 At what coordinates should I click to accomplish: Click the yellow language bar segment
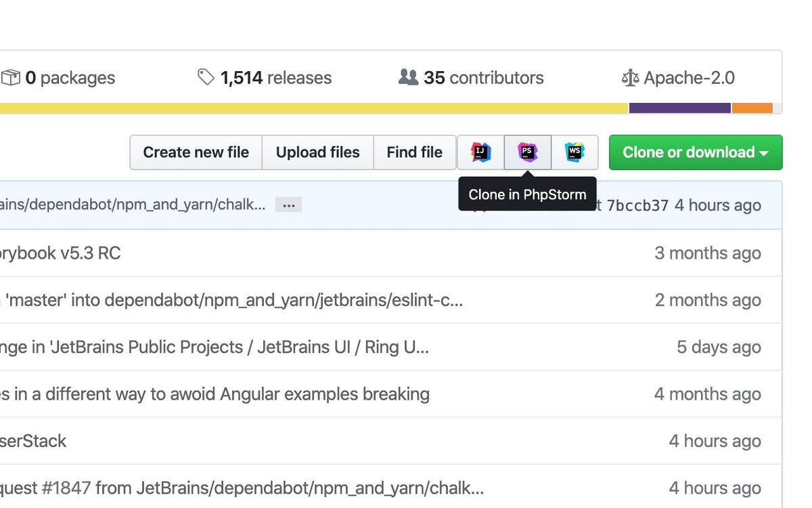[x=311, y=108]
